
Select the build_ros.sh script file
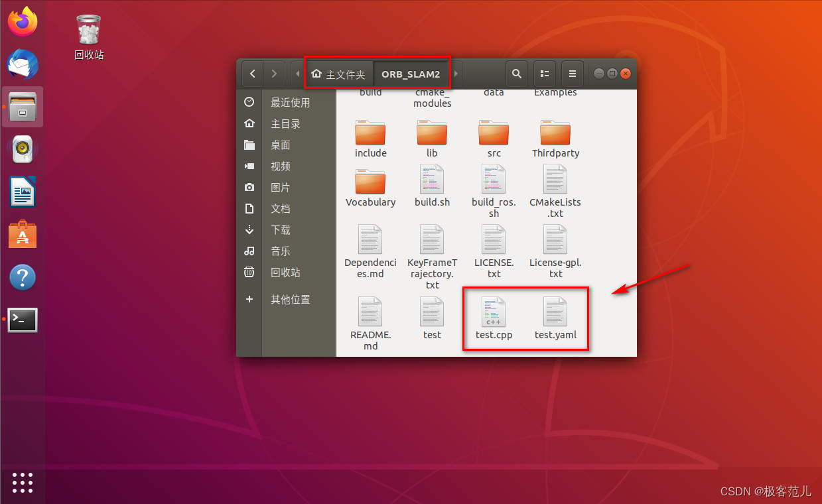[494, 192]
